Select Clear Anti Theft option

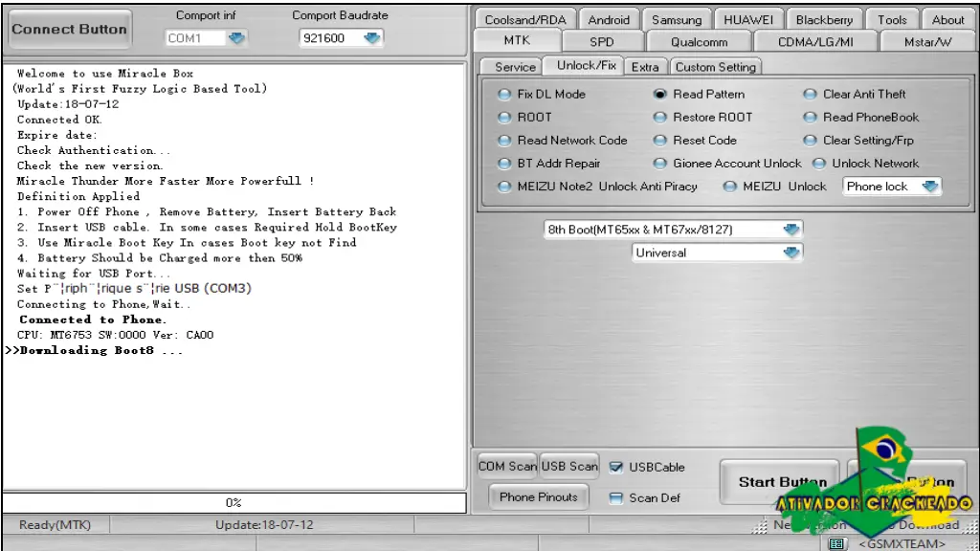[855, 95]
